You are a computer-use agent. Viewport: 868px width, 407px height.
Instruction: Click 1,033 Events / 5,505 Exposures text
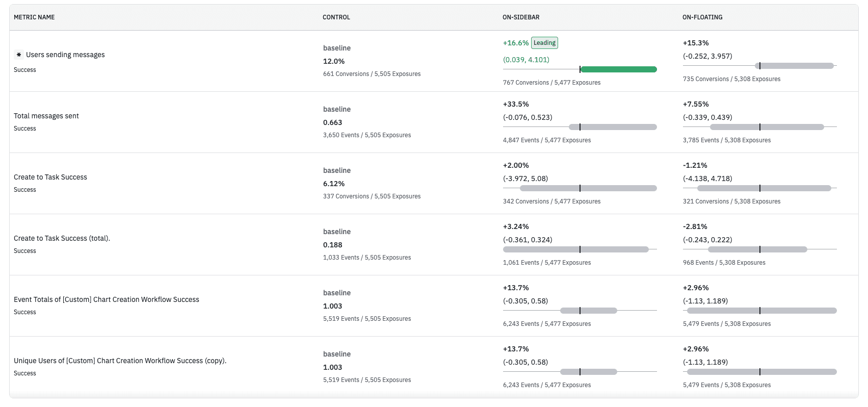click(367, 258)
